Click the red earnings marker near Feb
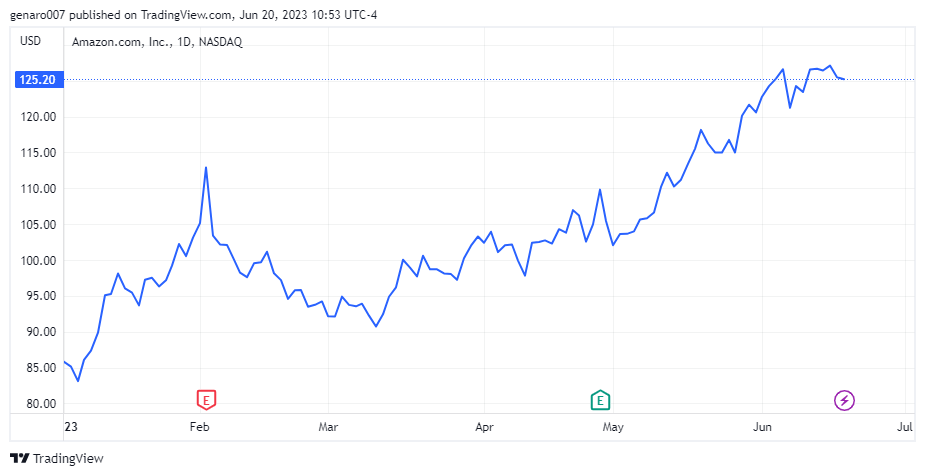925x476 pixels. (x=206, y=400)
